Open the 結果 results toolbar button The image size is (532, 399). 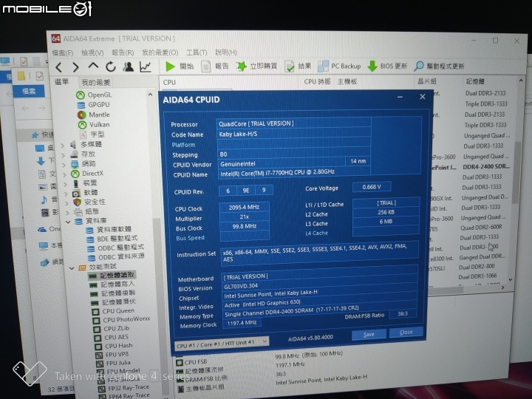298,66
